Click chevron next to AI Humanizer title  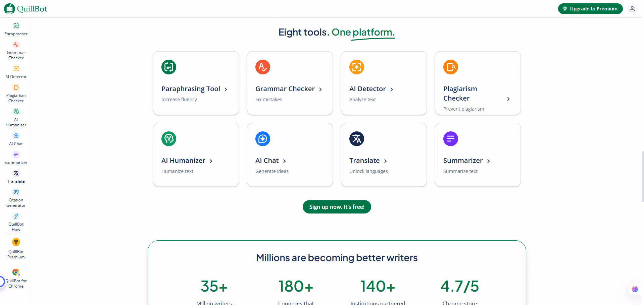(x=211, y=161)
